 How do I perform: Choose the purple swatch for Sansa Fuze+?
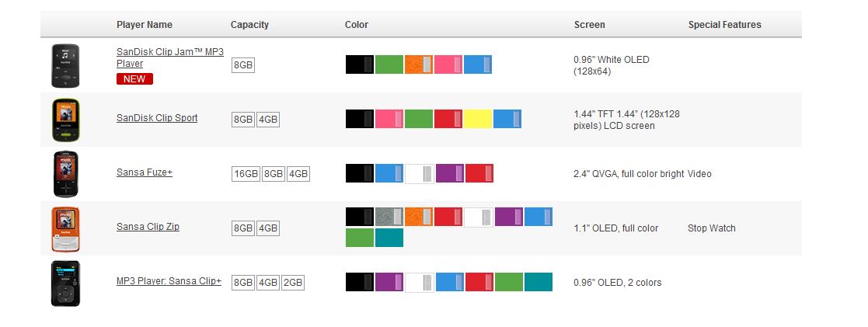pos(449,173)
